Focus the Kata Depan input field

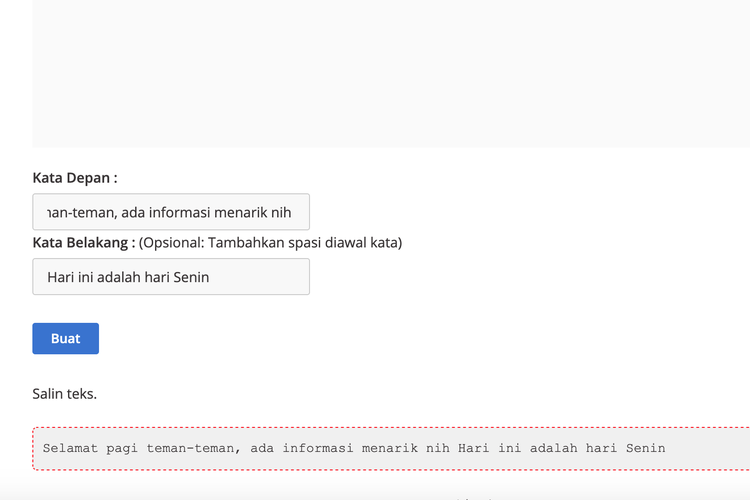170,212
